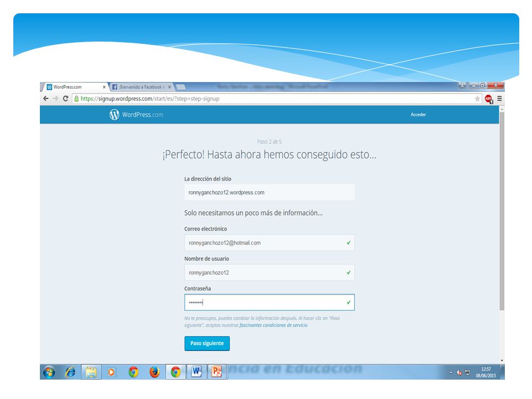The width and height of the screenshot is (532, 399).
Task: Click the "Correo electrónico" label
Action: tap(206, 229)
